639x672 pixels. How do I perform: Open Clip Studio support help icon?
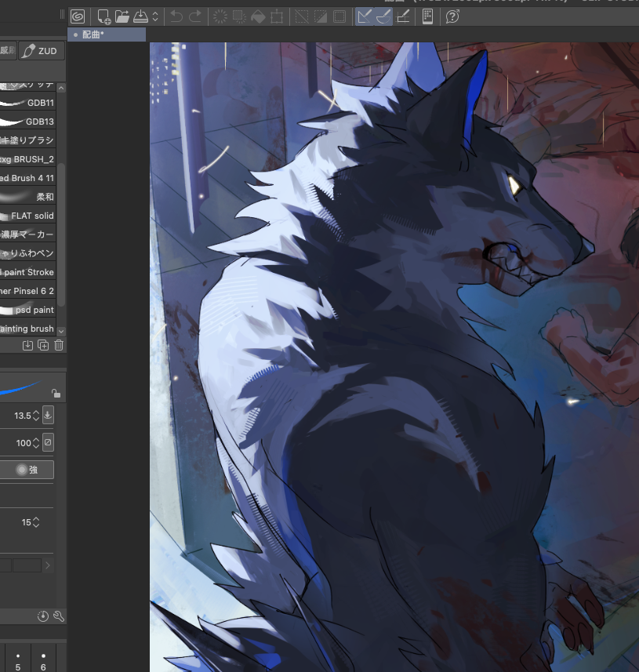click(x=452, y=16)
